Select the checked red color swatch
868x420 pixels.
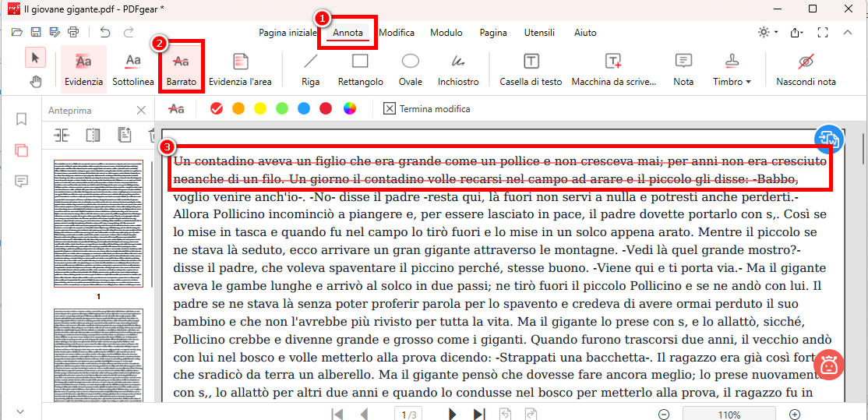[x=217, y=108]
